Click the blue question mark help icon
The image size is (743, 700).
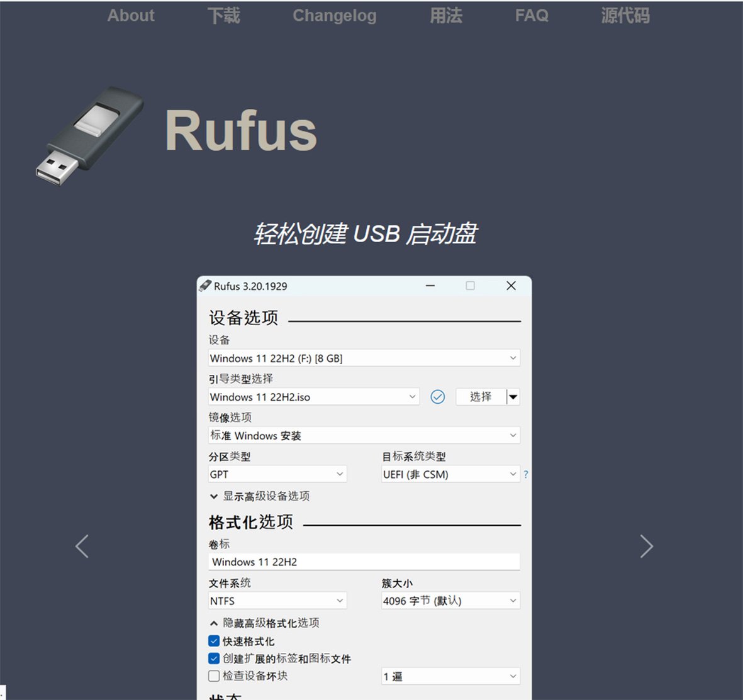(x=525, y=474)
